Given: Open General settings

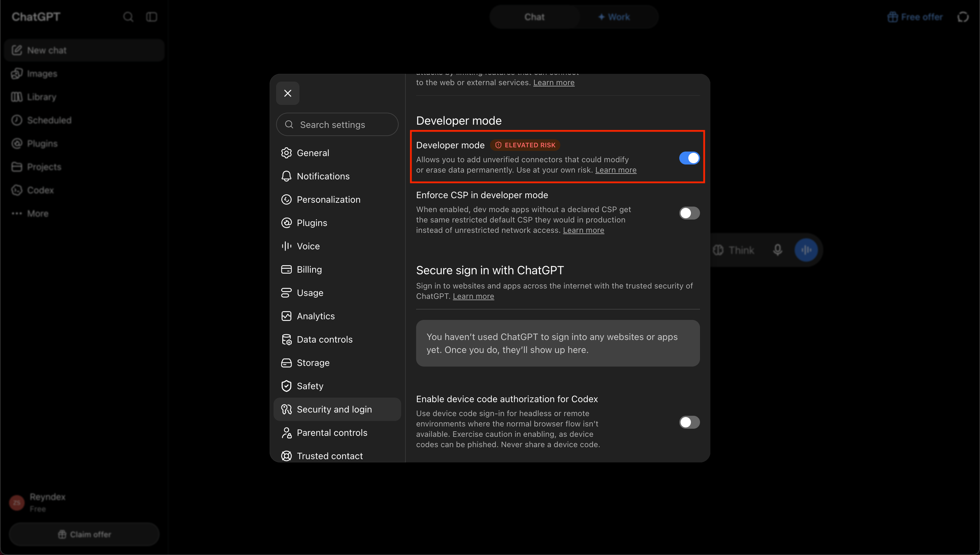Looking at the screenshot, I should [x=337, y=153].
